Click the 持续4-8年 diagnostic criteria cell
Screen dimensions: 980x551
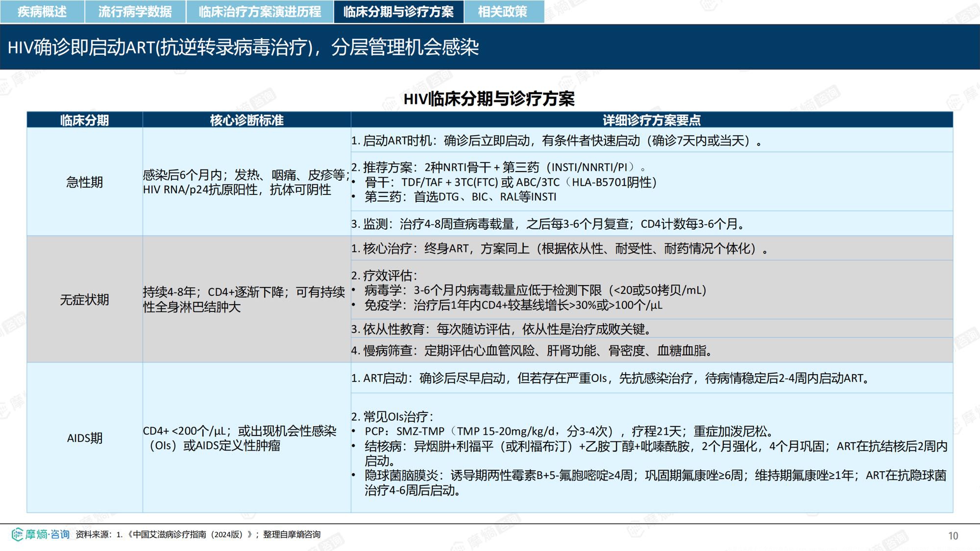coord(246,299)
